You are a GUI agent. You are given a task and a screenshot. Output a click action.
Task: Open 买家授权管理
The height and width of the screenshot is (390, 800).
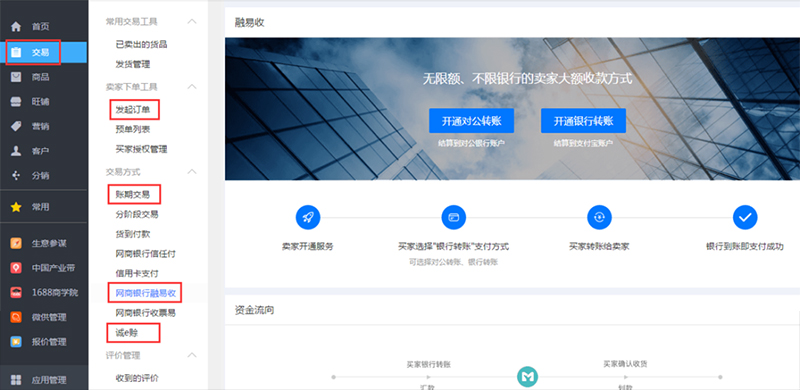pos(141,150)
